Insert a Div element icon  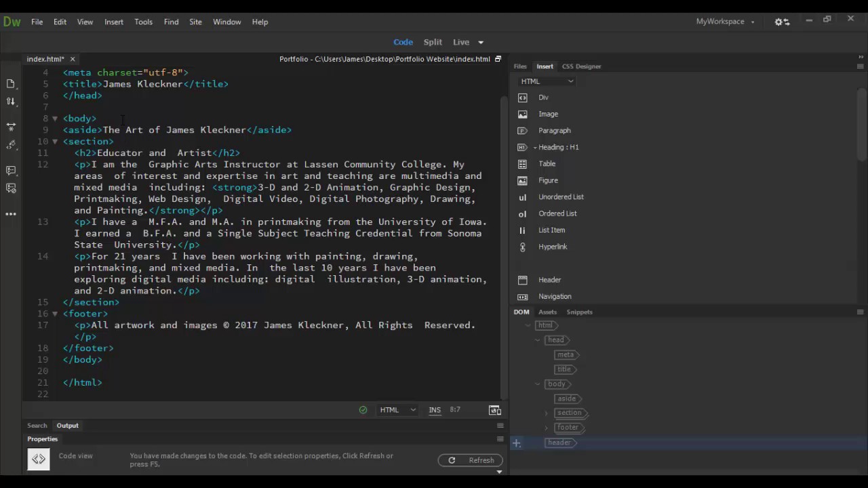pyautogui.click(x=522, y=98)
